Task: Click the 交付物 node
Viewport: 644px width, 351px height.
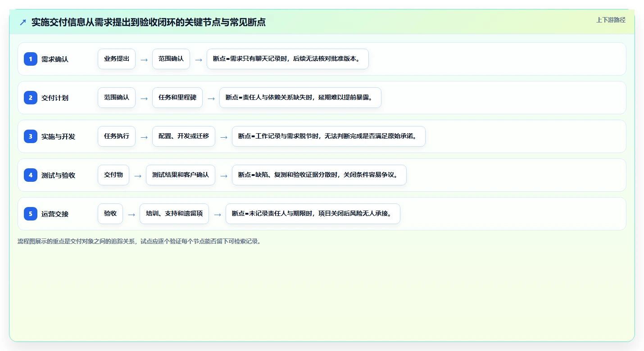Action: tap(113, 175)
